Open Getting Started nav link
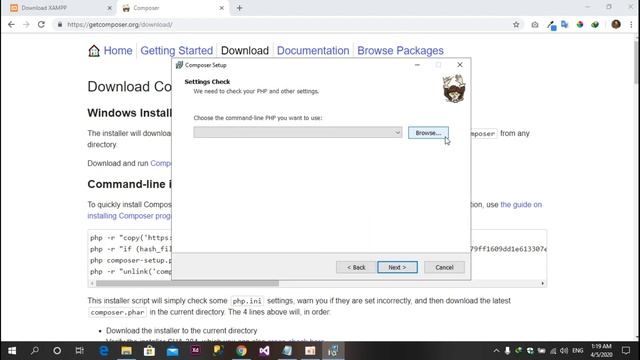 coord(176,51)
